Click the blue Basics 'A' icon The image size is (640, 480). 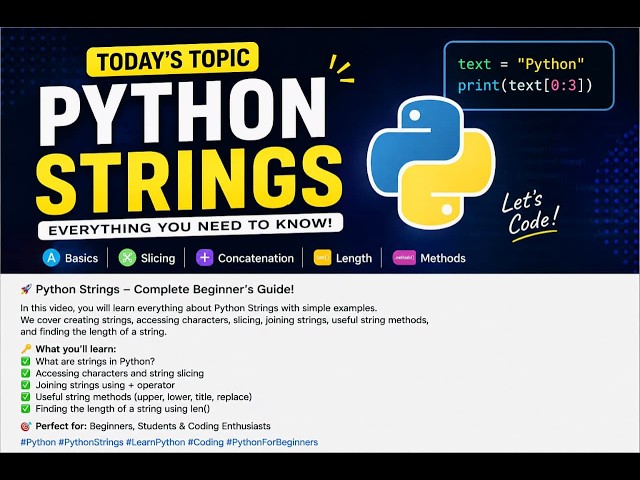[51, 258]
